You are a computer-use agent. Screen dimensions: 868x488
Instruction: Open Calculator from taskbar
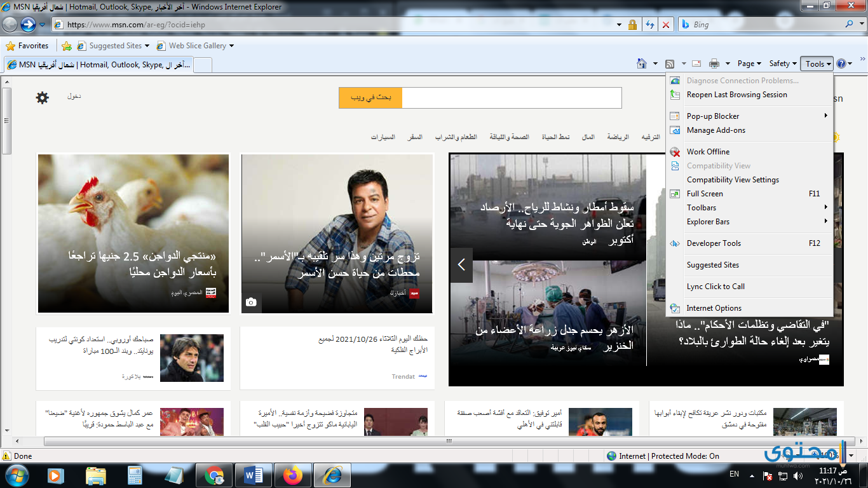point(134,475)
